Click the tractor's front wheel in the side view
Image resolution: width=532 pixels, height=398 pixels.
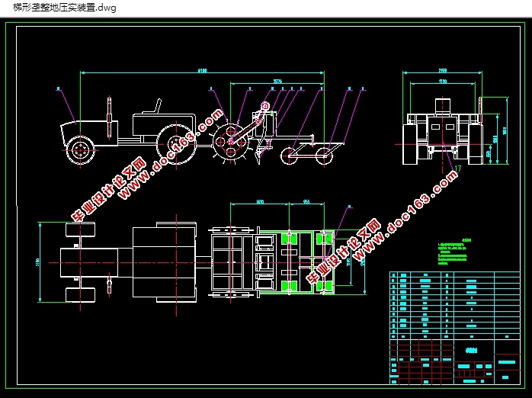(81, 151)
